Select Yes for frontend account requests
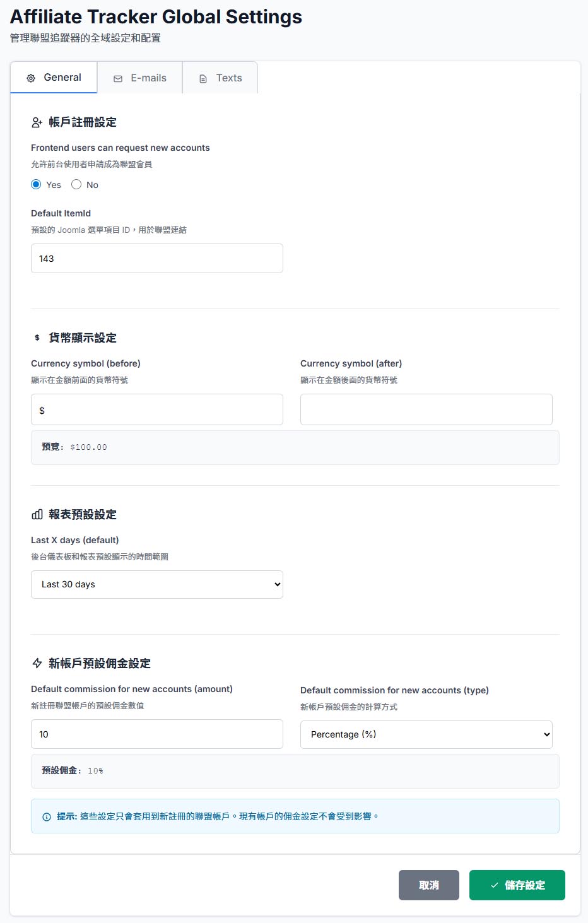Viewport: 588px width, 923px height. point(36,184)
